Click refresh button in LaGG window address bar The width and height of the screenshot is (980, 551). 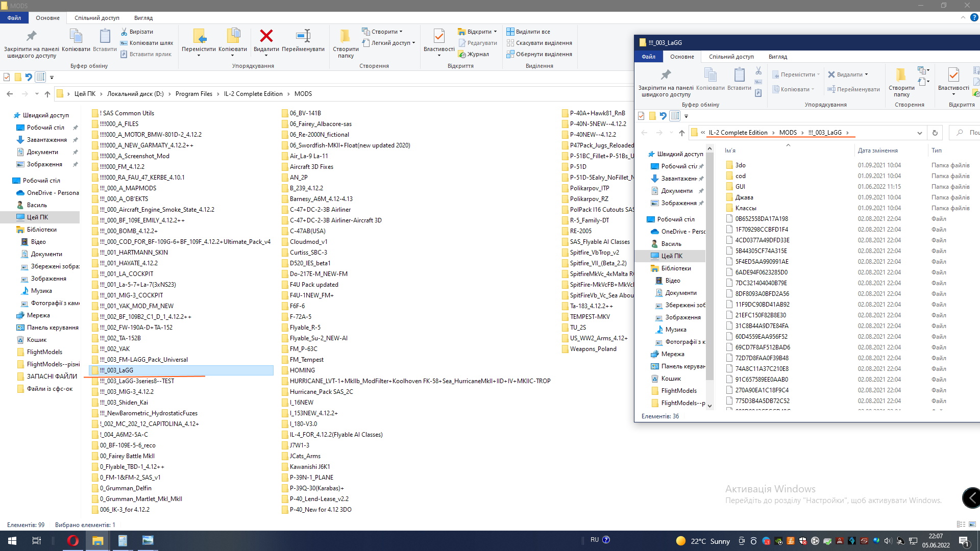click(x=935, y=133)
